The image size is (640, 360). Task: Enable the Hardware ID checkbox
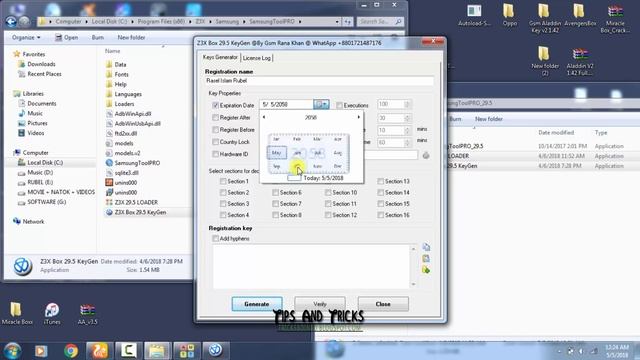click(216, 154)
